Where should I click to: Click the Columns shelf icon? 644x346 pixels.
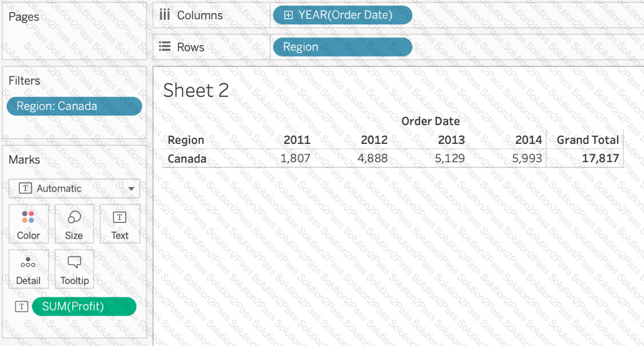coord(165,15)
